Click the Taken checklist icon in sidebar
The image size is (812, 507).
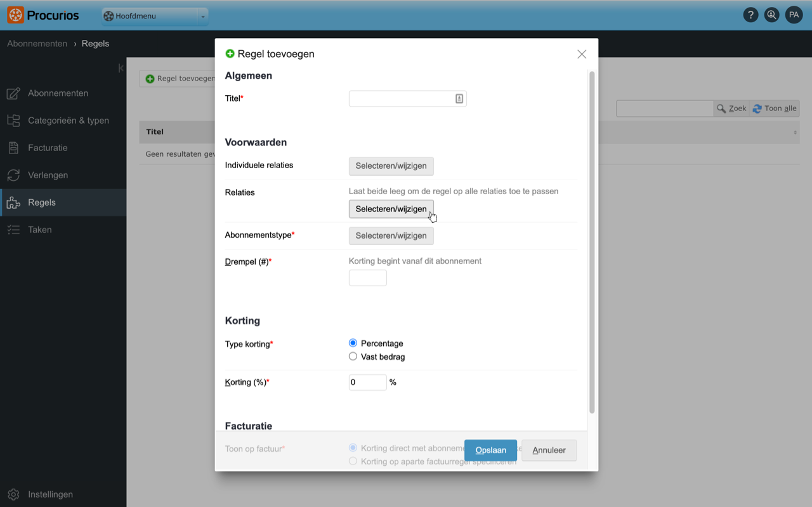tap(13, 230)
